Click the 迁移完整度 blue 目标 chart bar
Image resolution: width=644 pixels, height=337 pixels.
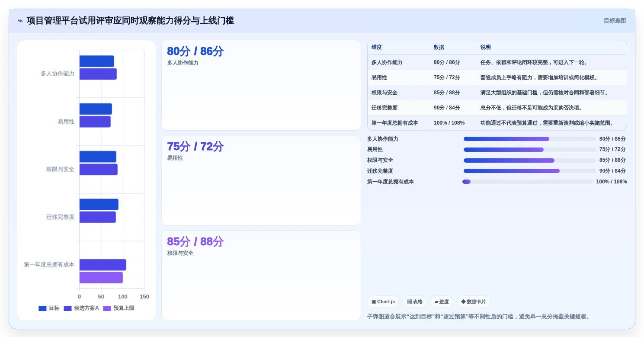[99, 204]
